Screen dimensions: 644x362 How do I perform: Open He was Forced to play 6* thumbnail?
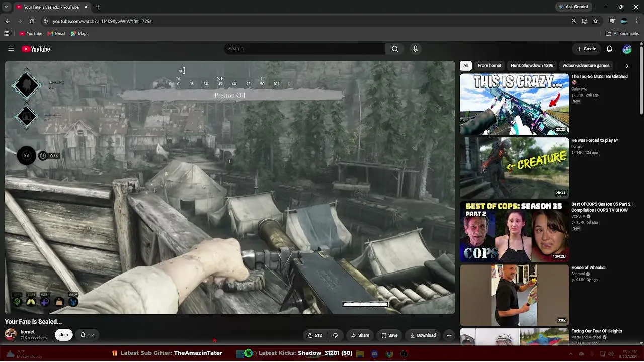[x=514, y=168]
